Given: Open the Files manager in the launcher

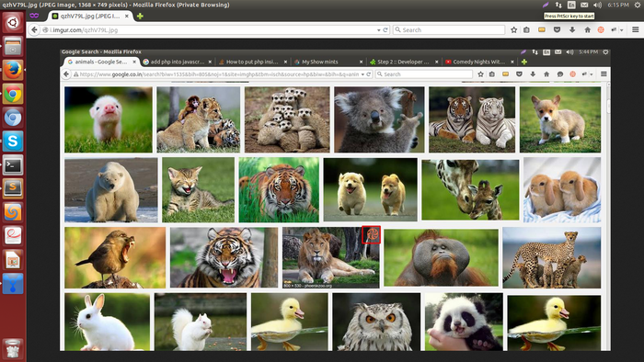Looking at the screenshot, I should (13, 46).
